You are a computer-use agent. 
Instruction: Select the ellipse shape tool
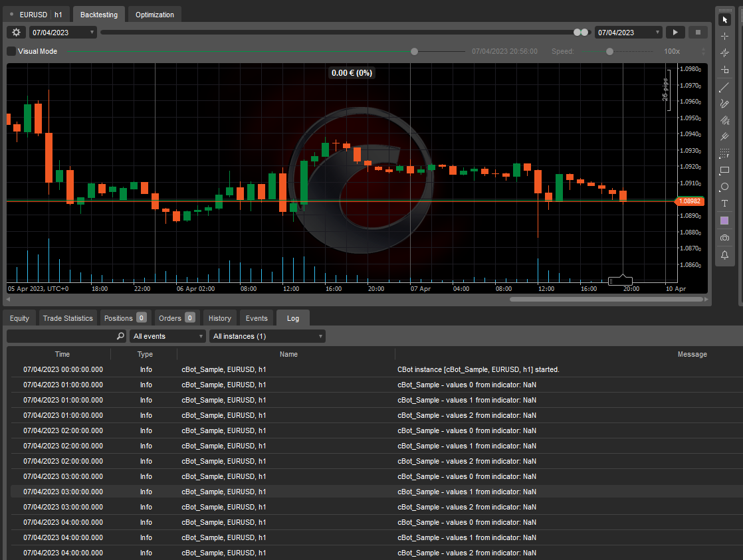point(724,187)
